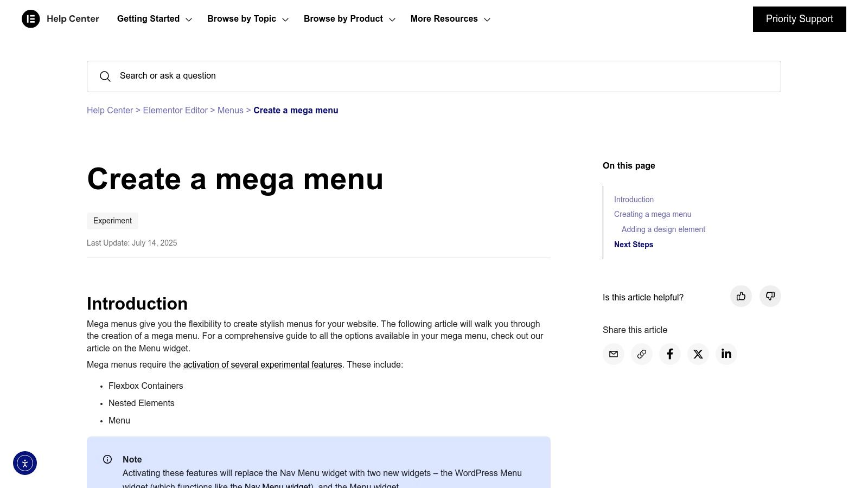The image size is (868, 488).
Task: Expand the More Resources menu
Action: pyautogui.click(x=450, y=19)
